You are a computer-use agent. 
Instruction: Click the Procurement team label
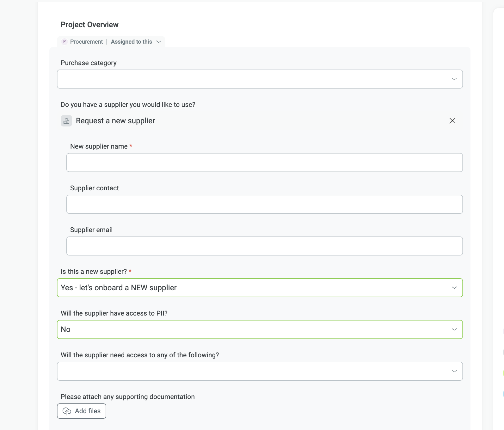[86, 42]
